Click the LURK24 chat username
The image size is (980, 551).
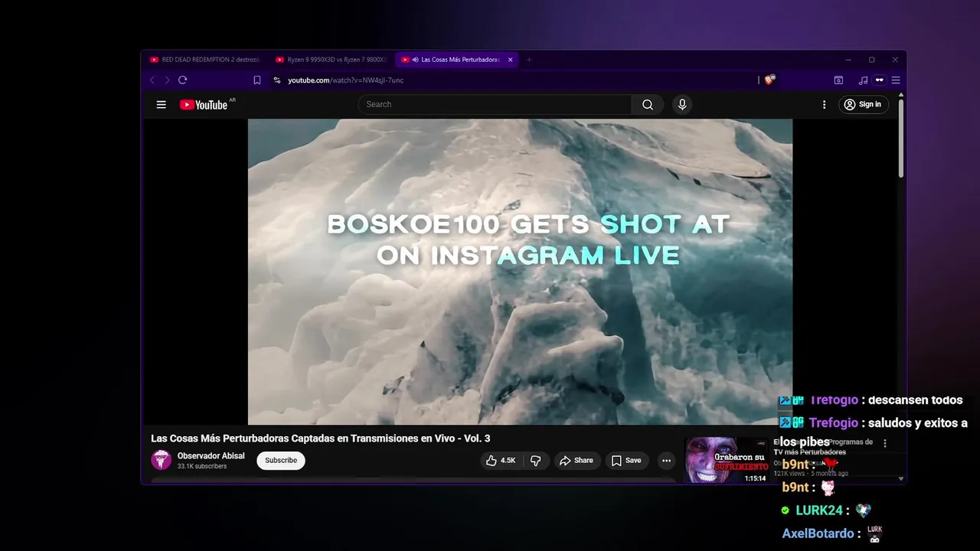pos(819,510)
